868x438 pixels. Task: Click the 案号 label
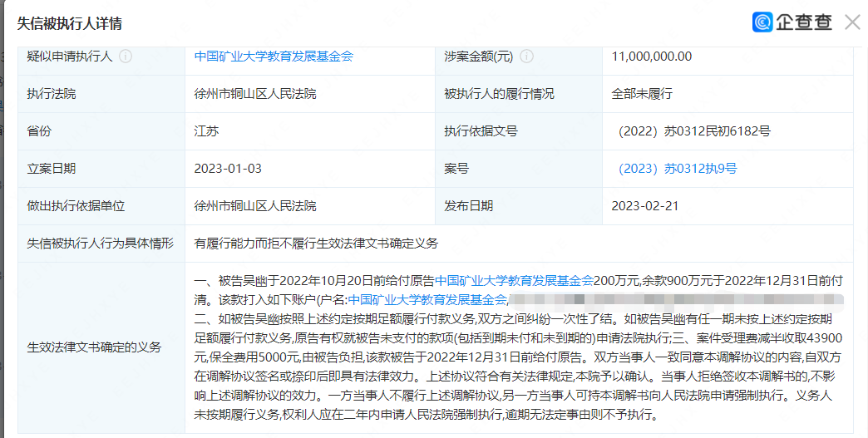coord(456,169)
